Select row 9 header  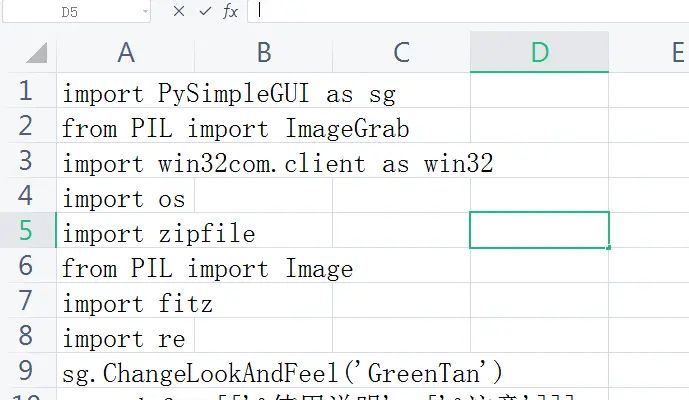click(x=26, y=371)
